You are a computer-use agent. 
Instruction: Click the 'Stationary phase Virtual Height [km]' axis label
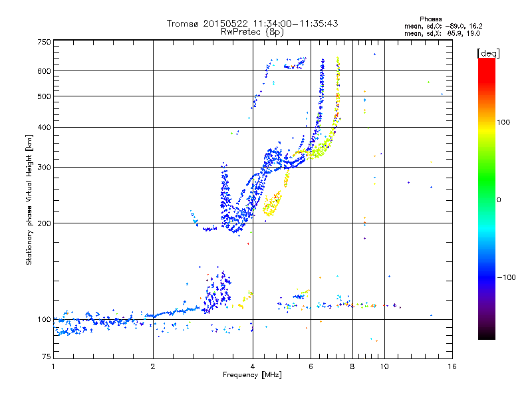[x=29, y=199]
